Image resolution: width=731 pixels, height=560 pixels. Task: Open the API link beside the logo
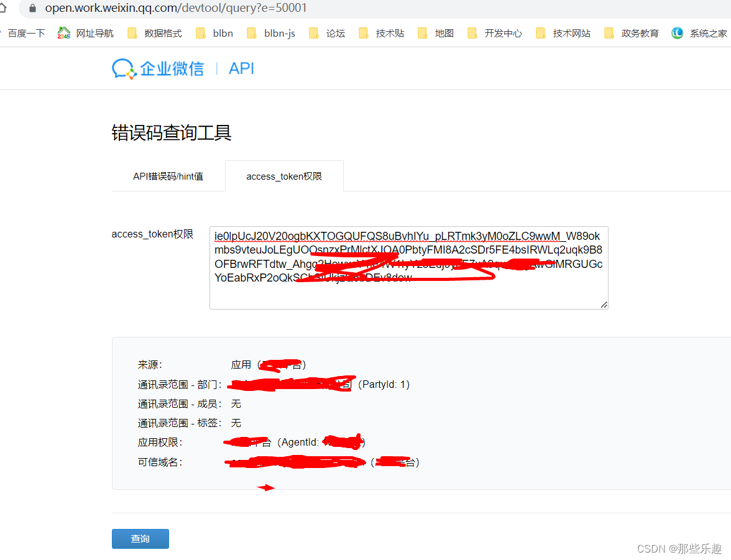(x=241, y=68)
